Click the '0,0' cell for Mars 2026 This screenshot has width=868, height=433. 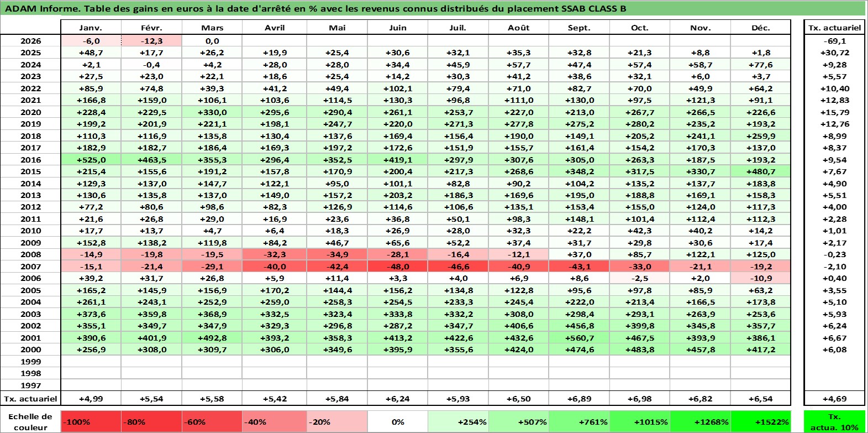[x=212, y=41]
